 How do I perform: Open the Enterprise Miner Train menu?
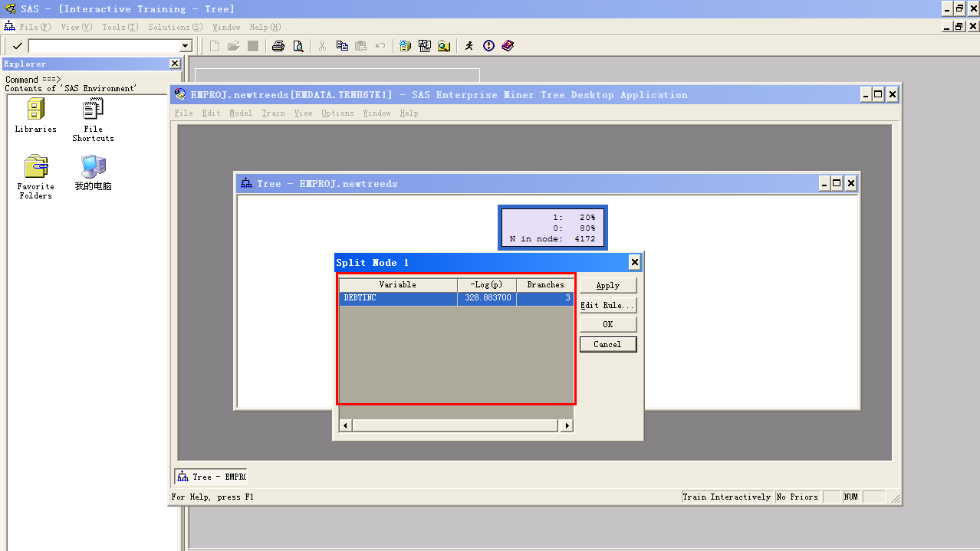273,113
